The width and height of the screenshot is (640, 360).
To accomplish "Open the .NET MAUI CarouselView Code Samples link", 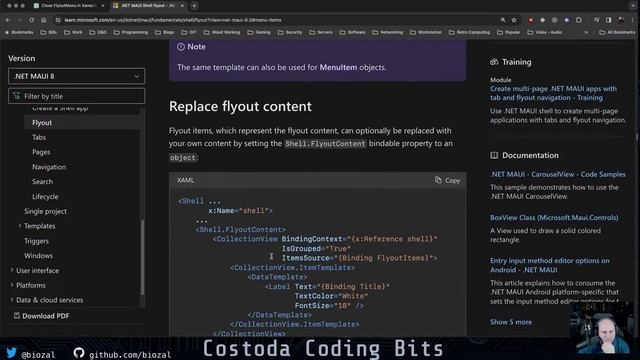I will click(x=558, y=174).
